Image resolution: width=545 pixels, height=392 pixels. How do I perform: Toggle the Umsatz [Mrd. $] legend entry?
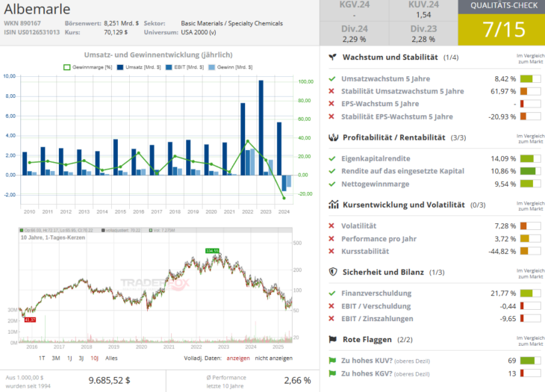pos(139,67)
